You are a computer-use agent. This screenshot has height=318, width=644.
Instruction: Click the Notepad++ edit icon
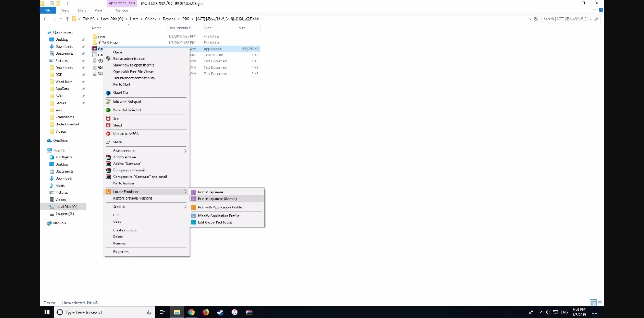click(108, 102)
